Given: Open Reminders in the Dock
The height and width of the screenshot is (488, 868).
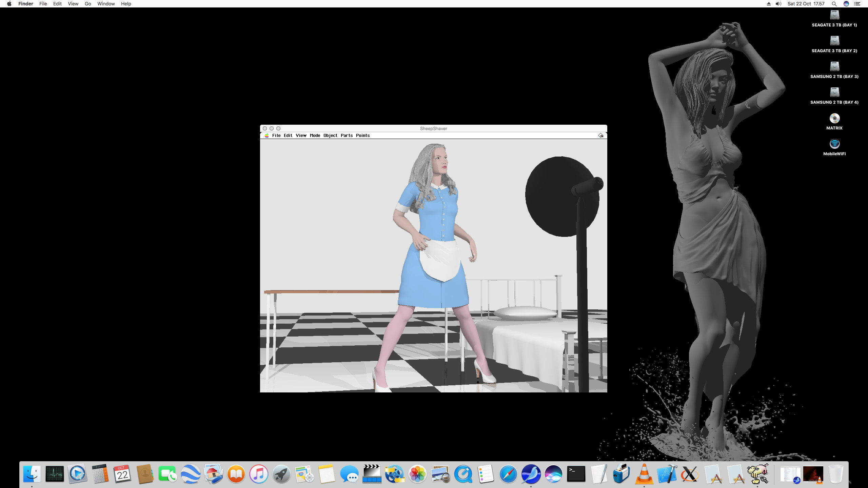Looking at the screenshot, I should click(x=486, y=474).
